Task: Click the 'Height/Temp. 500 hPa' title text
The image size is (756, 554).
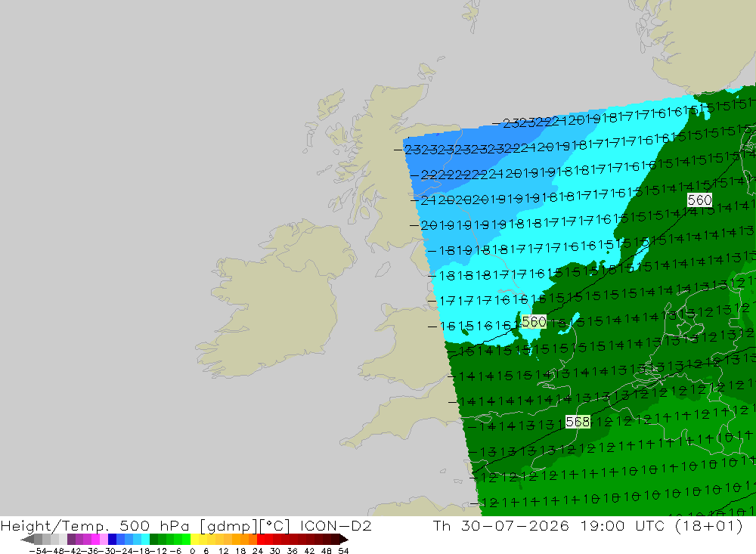Action: click(95, 525)
